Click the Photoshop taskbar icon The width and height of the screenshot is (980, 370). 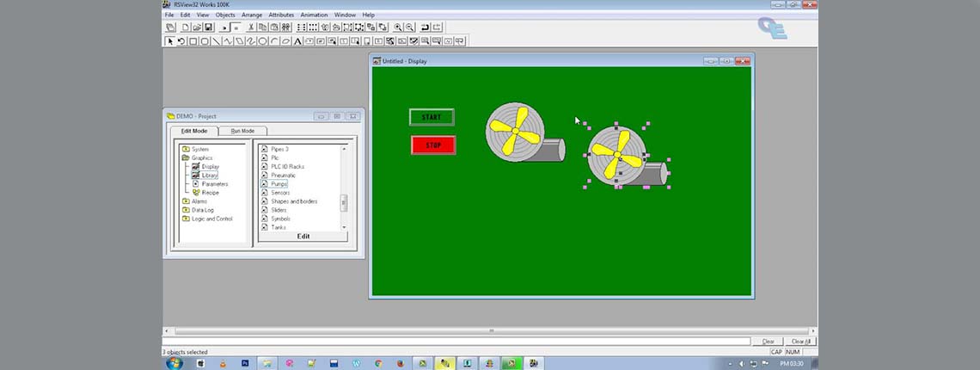pos(245,363)
